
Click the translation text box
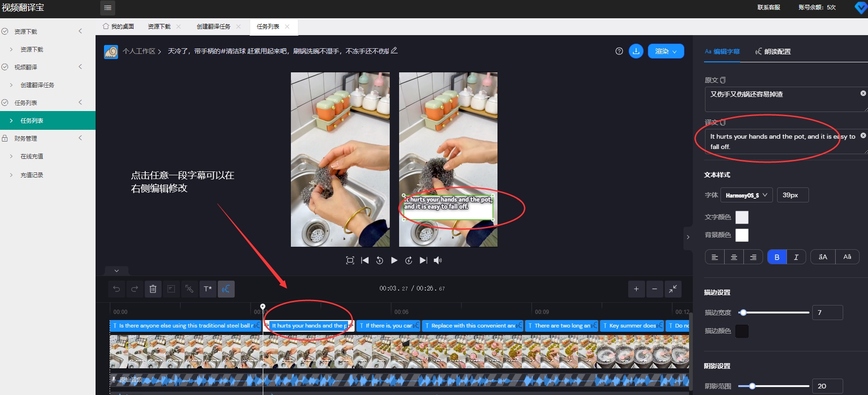click(x=786, y=142)
